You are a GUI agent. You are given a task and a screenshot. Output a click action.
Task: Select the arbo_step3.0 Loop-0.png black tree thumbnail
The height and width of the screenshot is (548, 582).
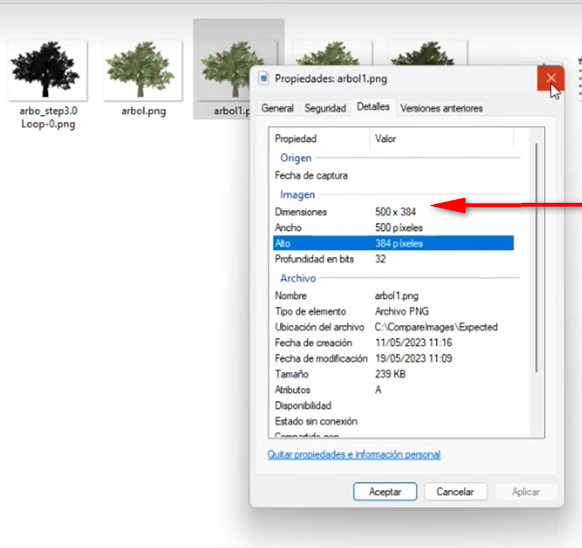48,71
